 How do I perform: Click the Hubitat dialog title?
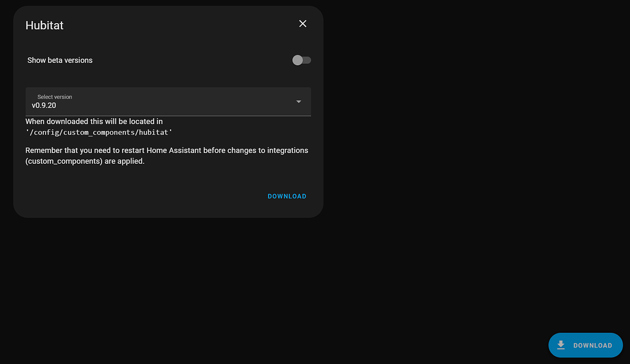44,25
